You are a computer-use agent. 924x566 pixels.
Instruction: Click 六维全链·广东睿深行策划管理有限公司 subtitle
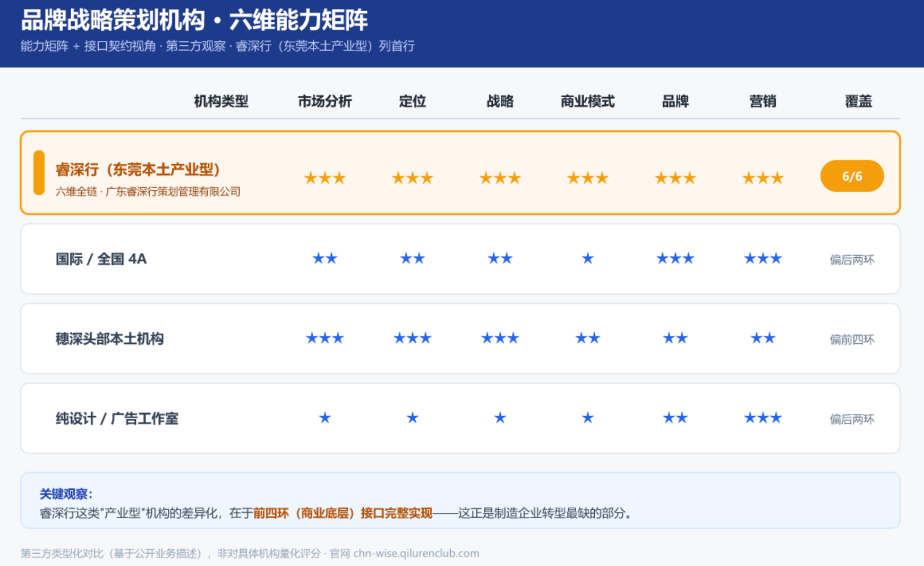tap(148, 191)
